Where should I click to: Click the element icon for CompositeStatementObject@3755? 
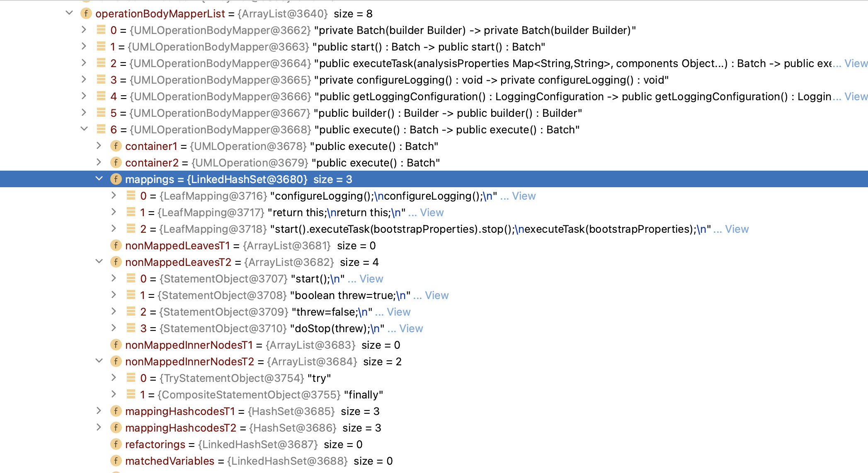pos(131,394)
